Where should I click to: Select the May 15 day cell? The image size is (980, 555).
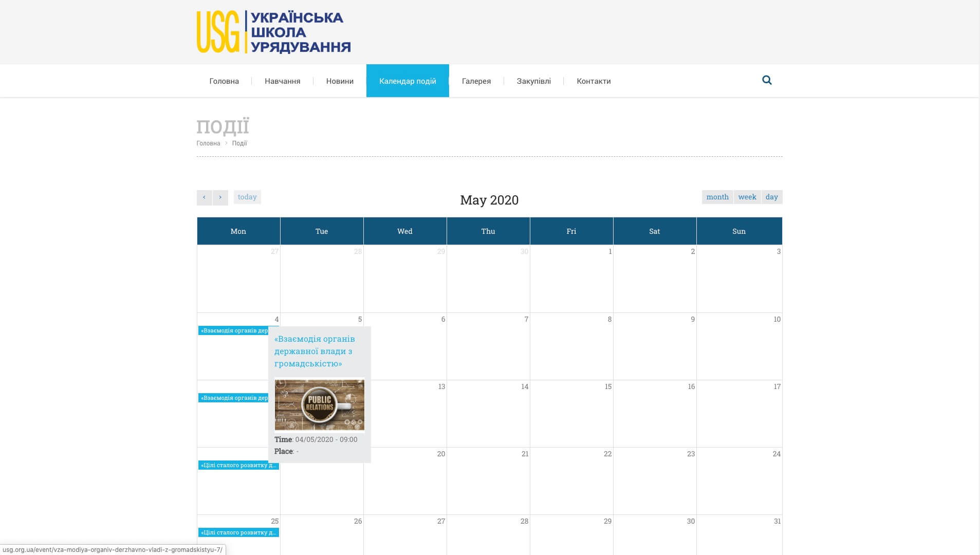coord(571,414)
